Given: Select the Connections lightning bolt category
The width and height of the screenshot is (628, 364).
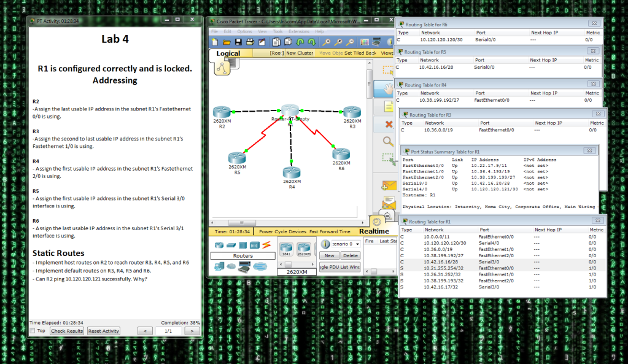Looking at the screenshot, I should tap(266, 244).
